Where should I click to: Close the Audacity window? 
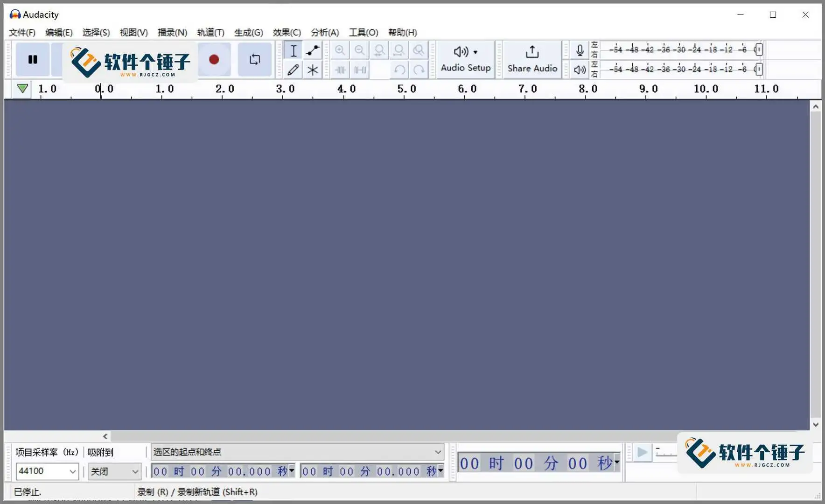pos(805,15)
